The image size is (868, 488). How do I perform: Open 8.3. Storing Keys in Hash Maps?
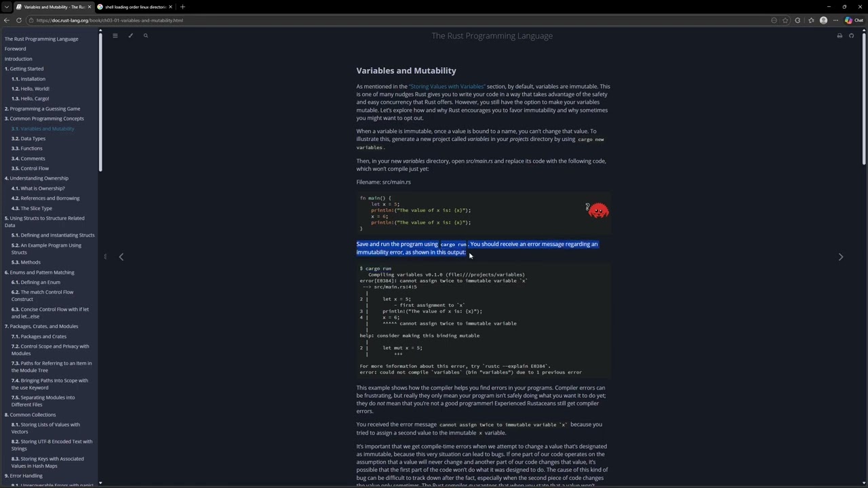click(47, 462)
